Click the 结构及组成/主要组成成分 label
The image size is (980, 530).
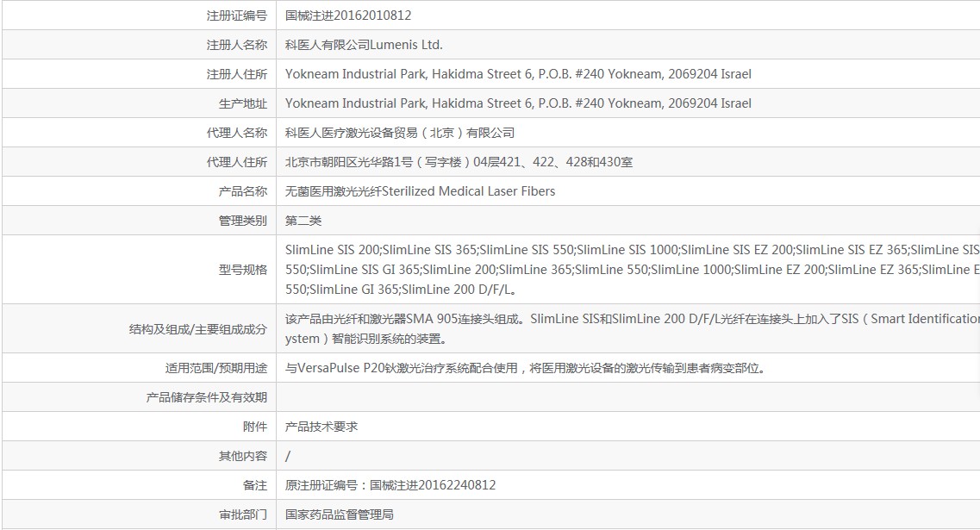(198, 328)
